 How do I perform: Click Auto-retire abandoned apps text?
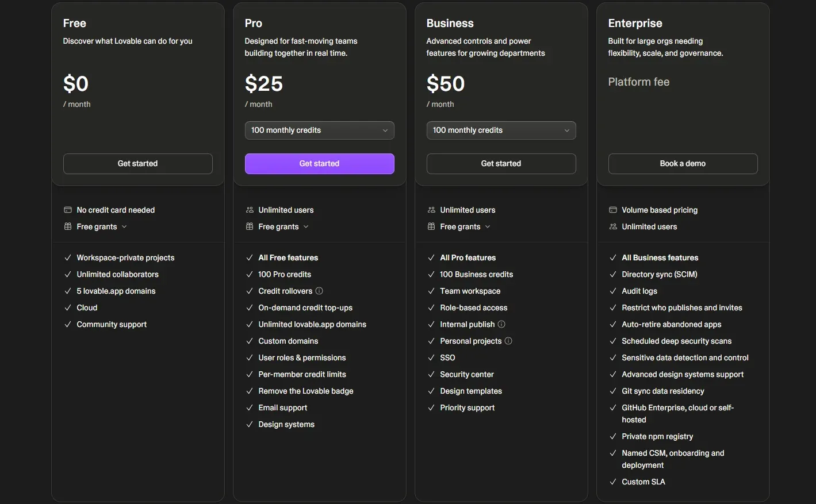pyautogui.click(x=672, y=324)
